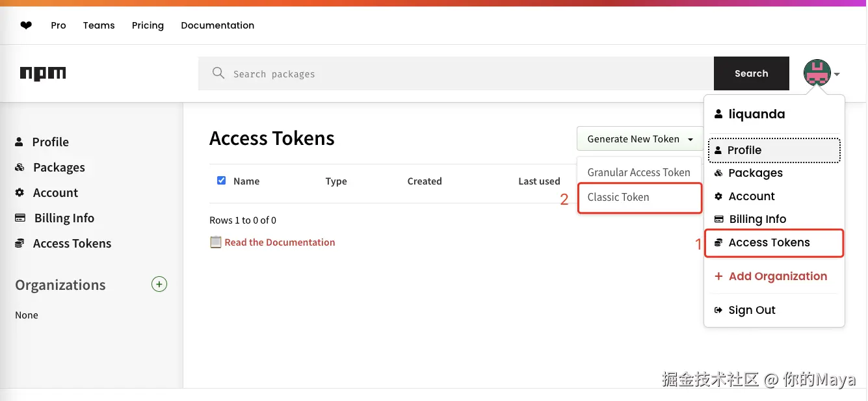Image resolution: width=868 pixels, height=401 pixels.
Task: Click the user avatar icon
Action: 817,73
